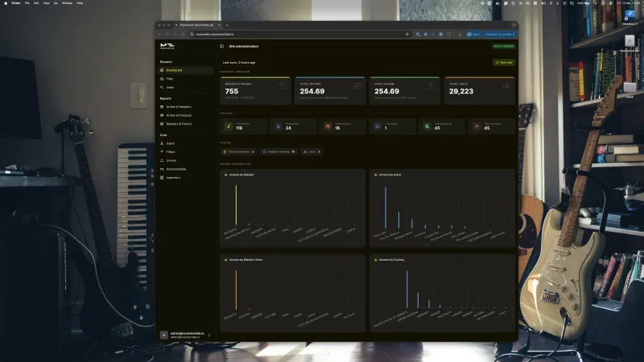Click the Income by Country chart title
Screen dimensions: 644x362
[x=391, y=260]
